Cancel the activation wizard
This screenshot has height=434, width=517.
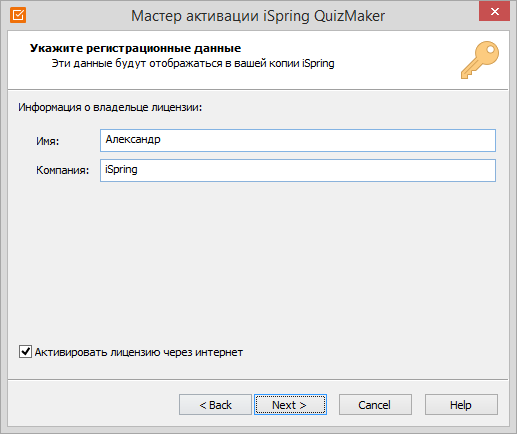(375, 405)
